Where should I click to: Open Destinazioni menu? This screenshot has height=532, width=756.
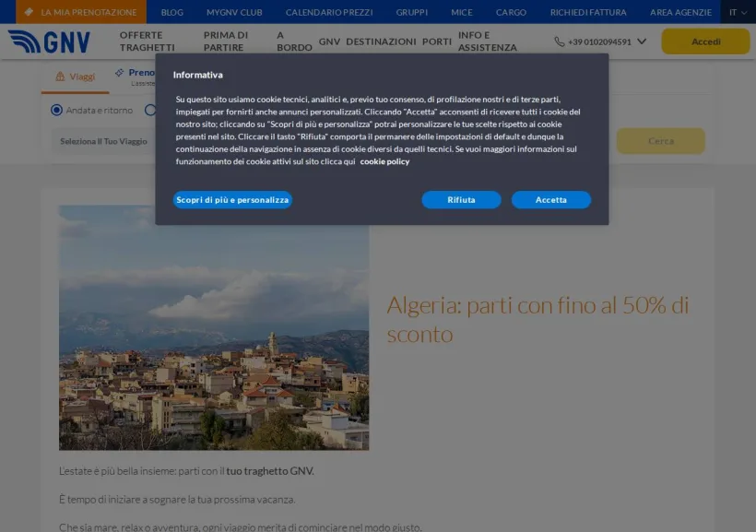coord(381,41)
